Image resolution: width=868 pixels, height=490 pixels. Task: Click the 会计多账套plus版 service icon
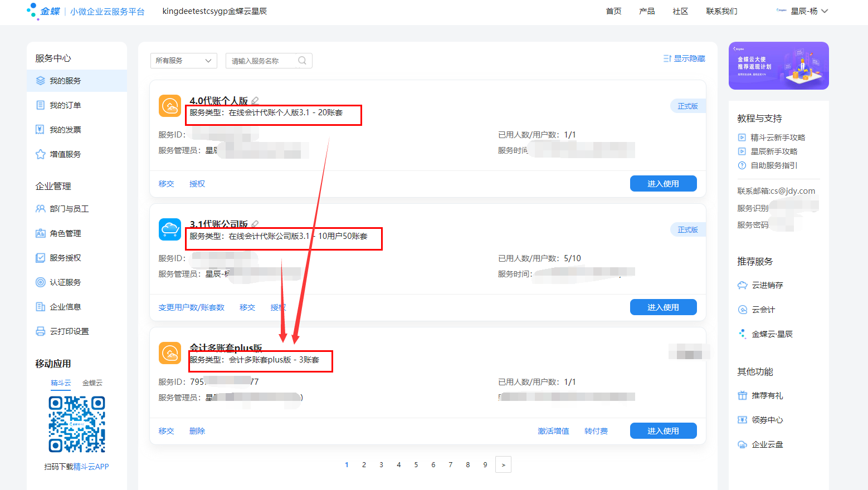(170, 353)
